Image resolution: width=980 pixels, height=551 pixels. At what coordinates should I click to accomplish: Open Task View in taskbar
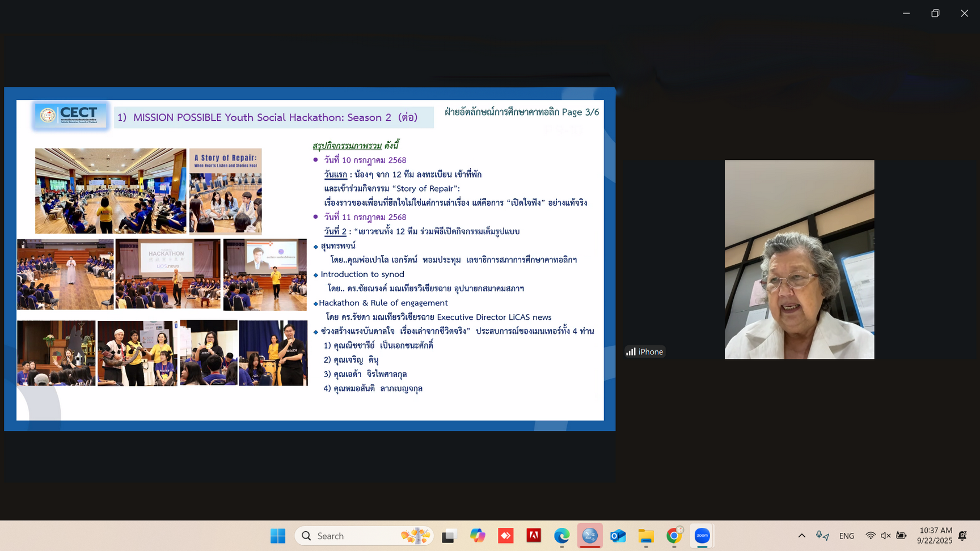coord(449,536)
